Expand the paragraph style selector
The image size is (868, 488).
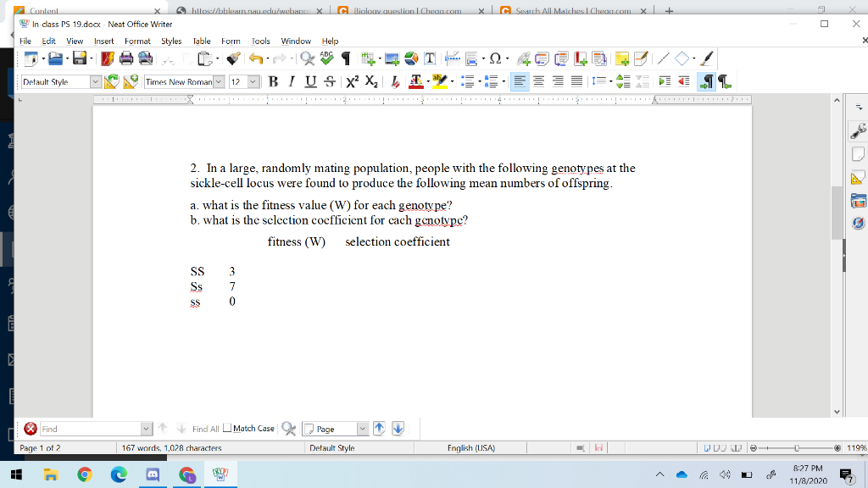click(95, 81)
